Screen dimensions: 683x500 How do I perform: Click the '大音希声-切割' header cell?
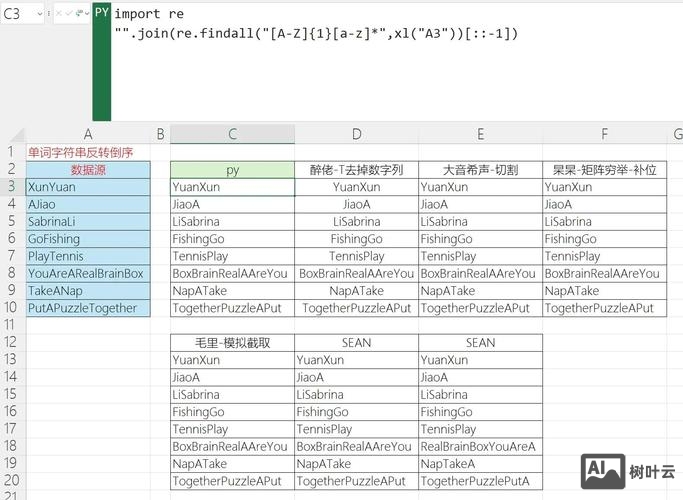click(480, 169)
